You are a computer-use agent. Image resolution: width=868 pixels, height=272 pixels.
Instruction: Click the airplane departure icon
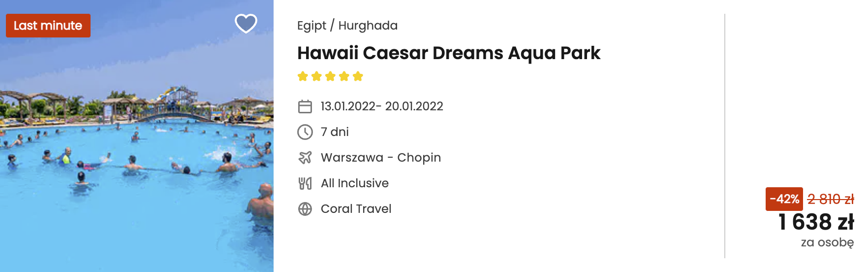(305, 158)
